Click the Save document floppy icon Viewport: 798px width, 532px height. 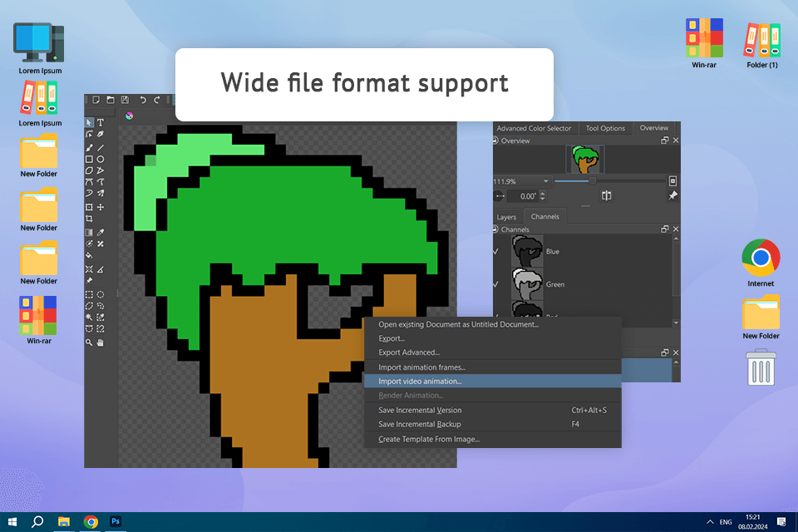pyautogui.click(x=125, y=100)
